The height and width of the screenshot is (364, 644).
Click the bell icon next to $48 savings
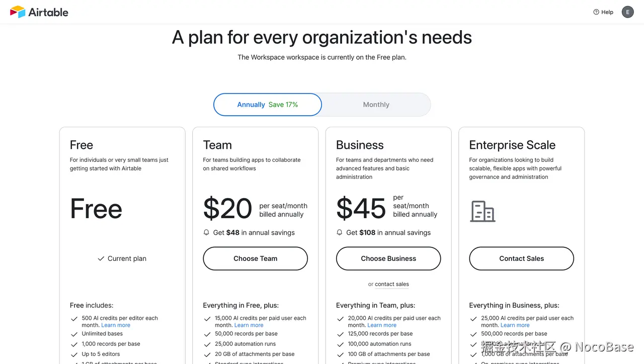tap(206, 232)
